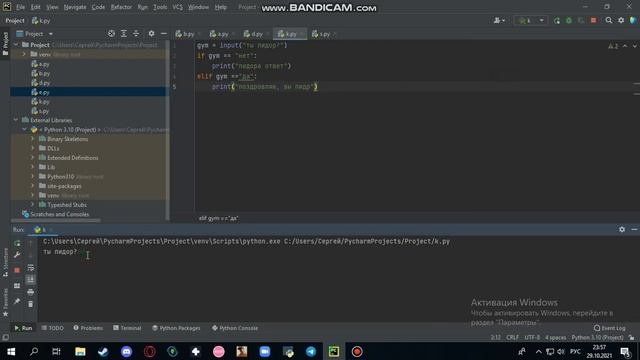Open Project panel options gear

coord(151,34)
